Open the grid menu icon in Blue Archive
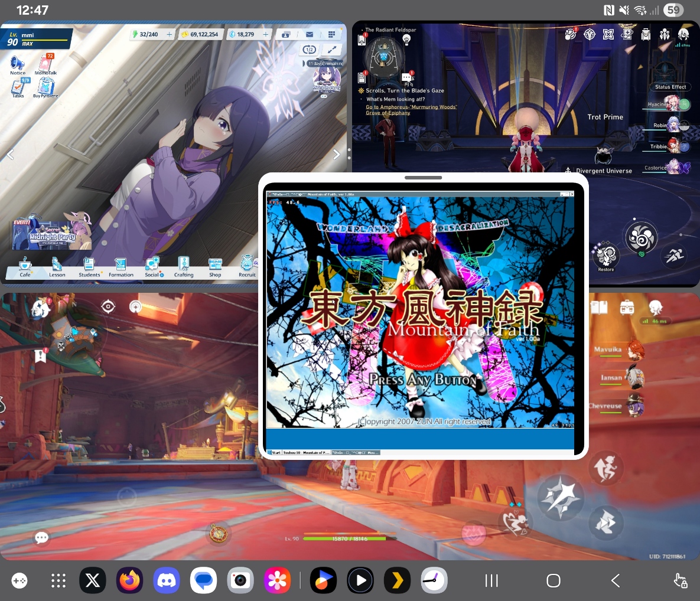700x601 pixels. coord(332,34)
